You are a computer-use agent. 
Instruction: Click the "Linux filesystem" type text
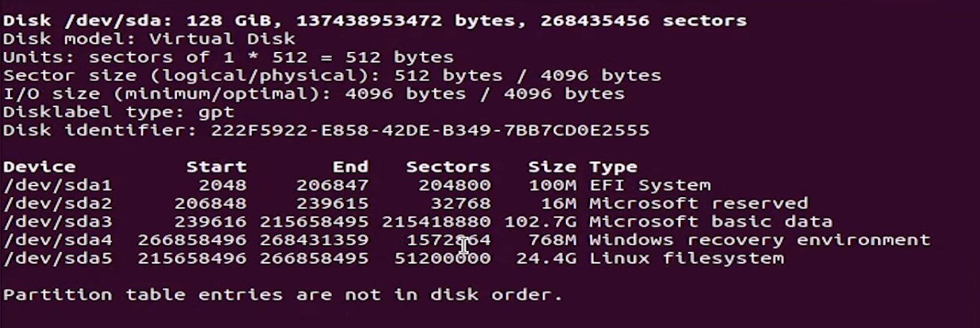coord(686,258)
